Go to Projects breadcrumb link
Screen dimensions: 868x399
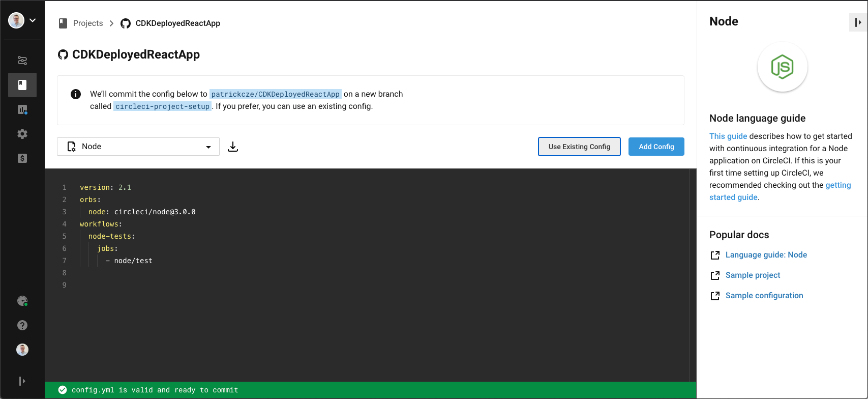pyautogui.click(x=88, y=23)
